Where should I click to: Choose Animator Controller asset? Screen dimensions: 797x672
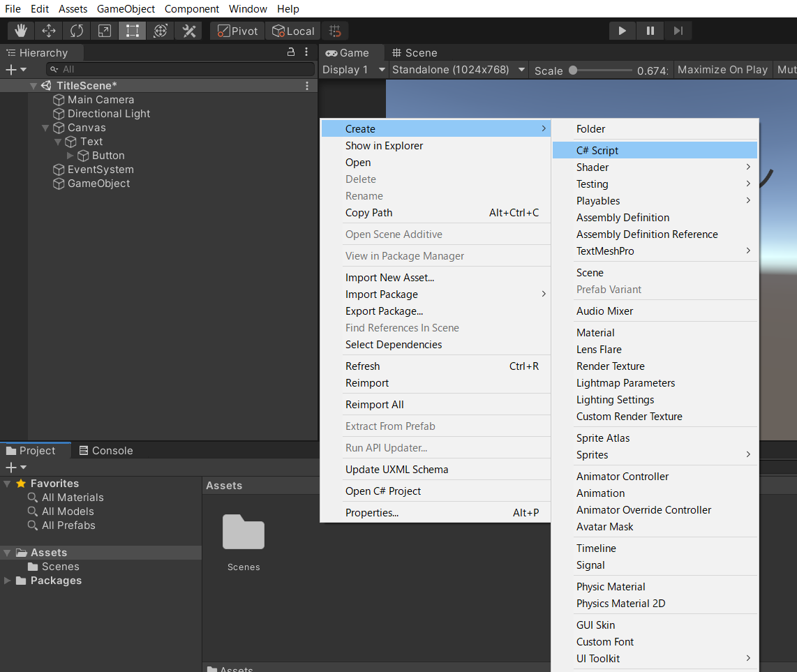coord(655,477)
